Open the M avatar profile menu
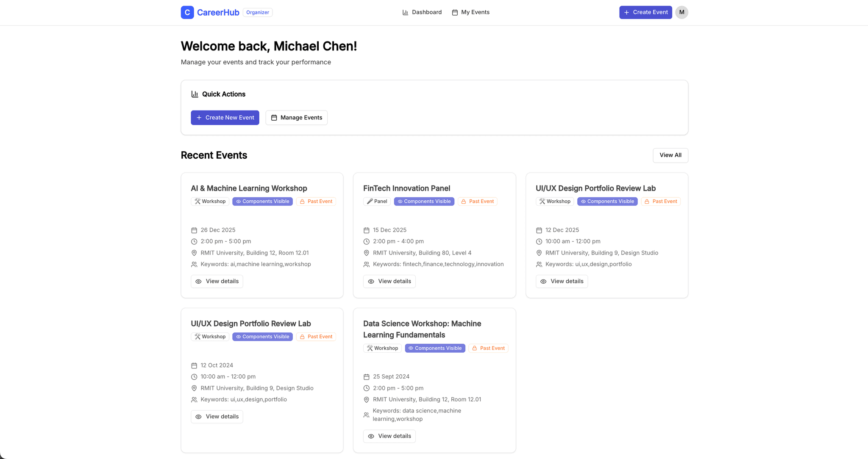 682,12
